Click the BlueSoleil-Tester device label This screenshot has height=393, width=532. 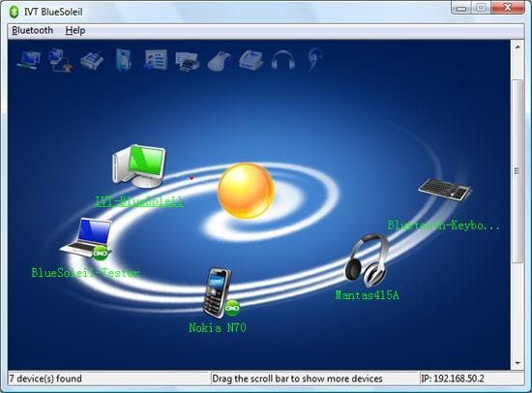tap(85, 273)
